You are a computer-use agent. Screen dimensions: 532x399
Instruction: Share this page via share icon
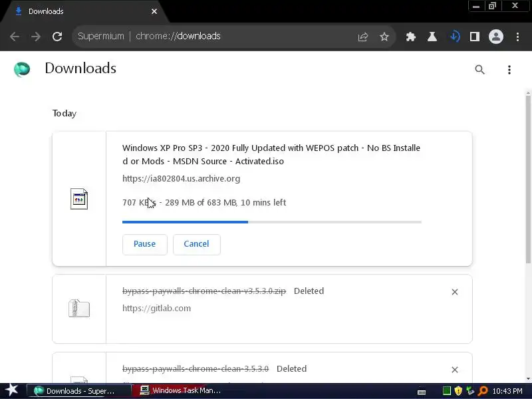pyautogui.click(x=362, y=37)
